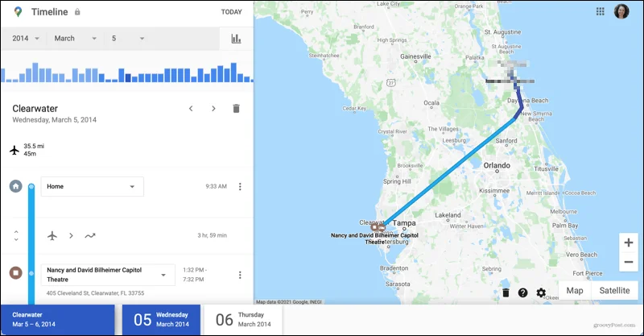
Task: Open the bar chart statistics view
Action: (x=236, y=39)
